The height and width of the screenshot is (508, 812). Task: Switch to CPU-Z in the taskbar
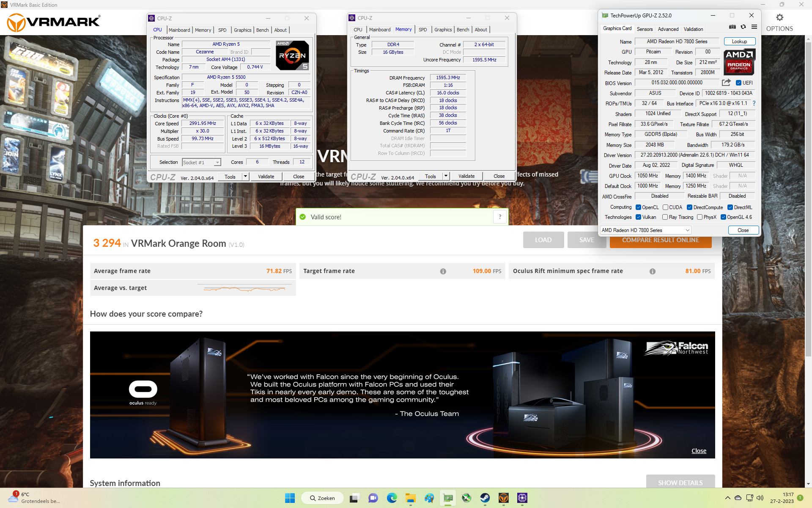click(522, 498)
